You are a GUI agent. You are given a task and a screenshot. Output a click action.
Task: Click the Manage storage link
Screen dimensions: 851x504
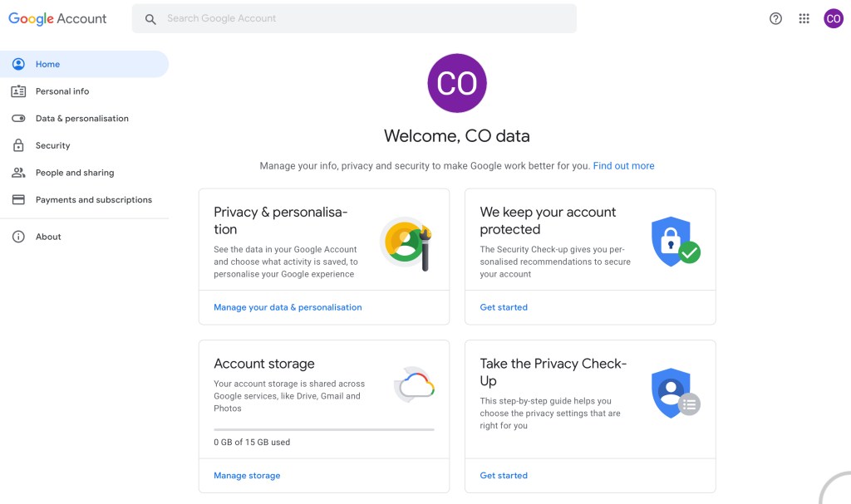247,475
